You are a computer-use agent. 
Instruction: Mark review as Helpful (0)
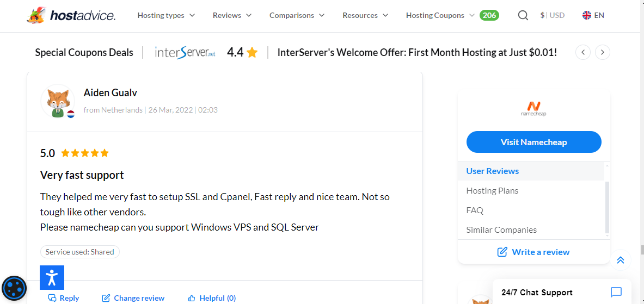click(212, 298)
